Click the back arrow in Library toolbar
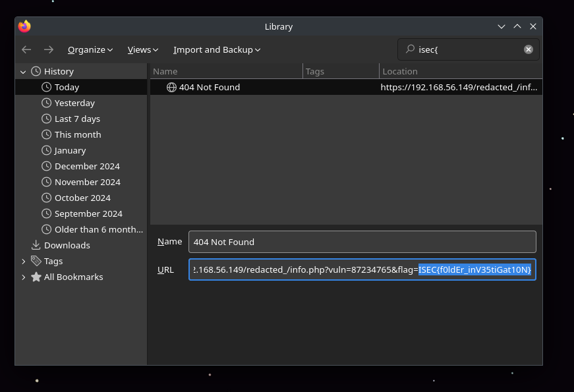The height and width of the screenshot is (392, 574). (26, 49)
